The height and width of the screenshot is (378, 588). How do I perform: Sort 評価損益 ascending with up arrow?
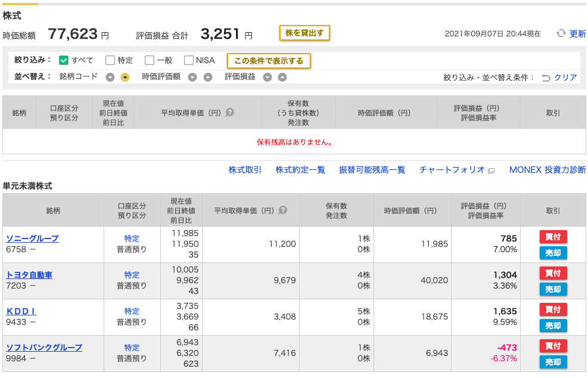[x=282, y=78]
